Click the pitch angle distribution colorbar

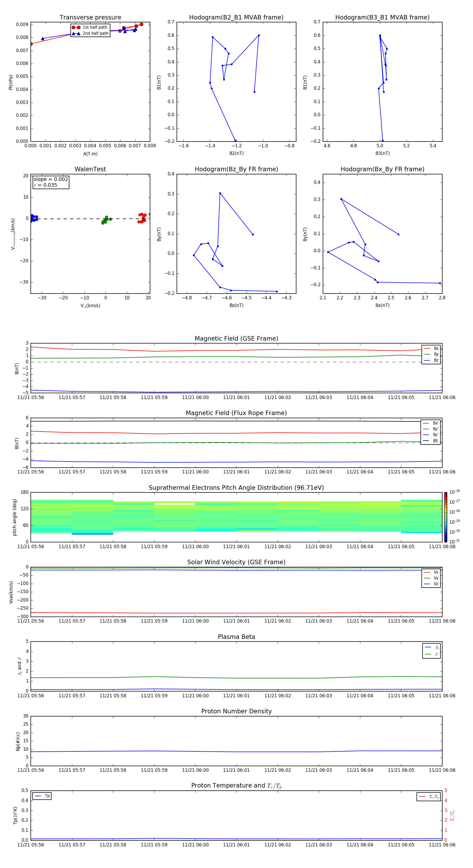445,517
